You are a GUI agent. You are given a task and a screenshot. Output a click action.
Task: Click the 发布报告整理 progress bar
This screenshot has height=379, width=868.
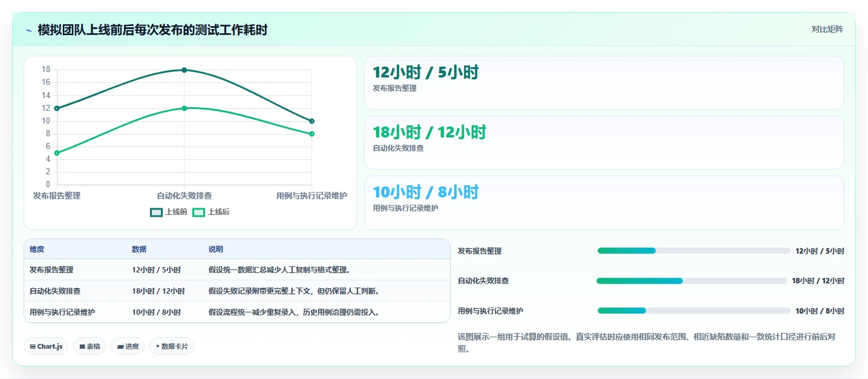point(694,251)
